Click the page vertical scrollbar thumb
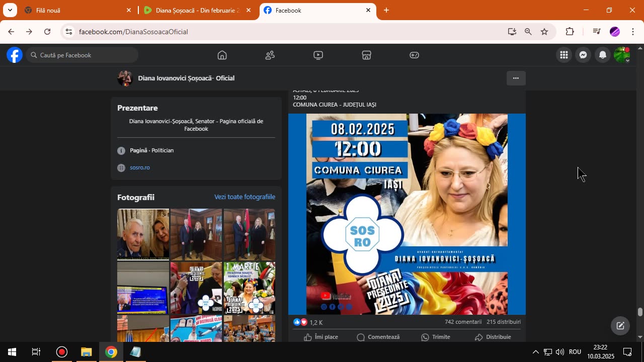This screenshot has width=644, height=362. (x=640, y=312)
